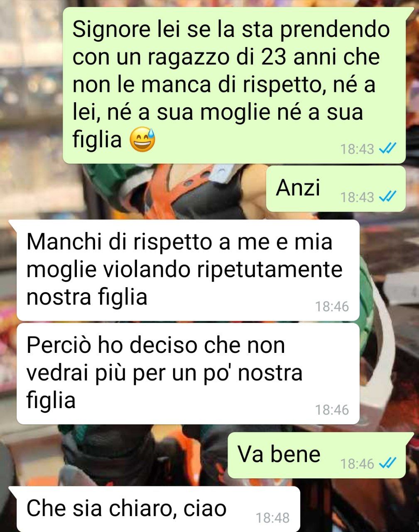
Task: Click the sweat-smile emoji in first message
Action: [143, 140]
